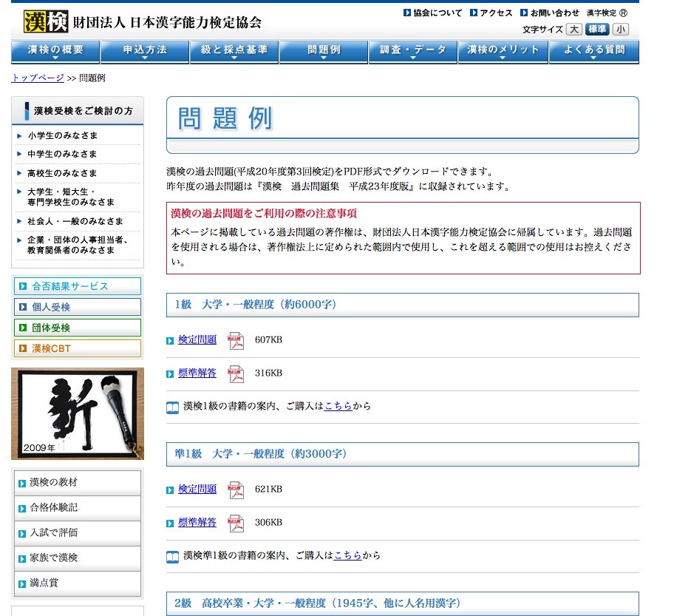
Task: Open 合否結果サービス button
Action: (x=78, y=286)
